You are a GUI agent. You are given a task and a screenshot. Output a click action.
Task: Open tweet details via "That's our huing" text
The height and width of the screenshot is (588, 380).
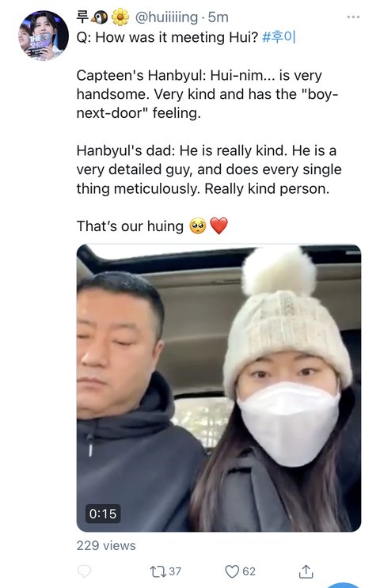(x=130, y=226)
